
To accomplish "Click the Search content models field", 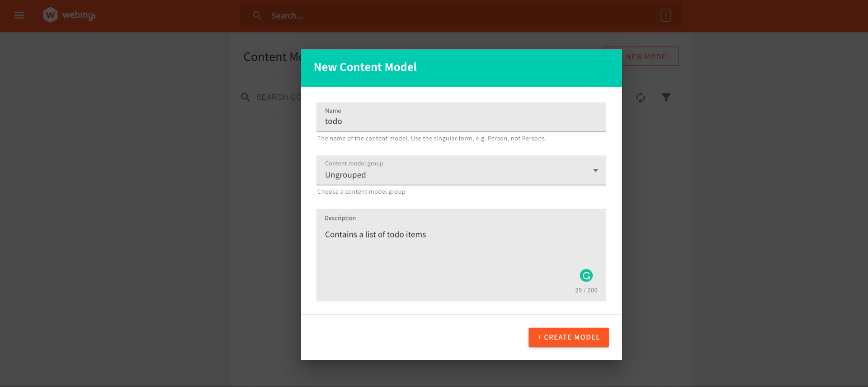I will point(278,98).
